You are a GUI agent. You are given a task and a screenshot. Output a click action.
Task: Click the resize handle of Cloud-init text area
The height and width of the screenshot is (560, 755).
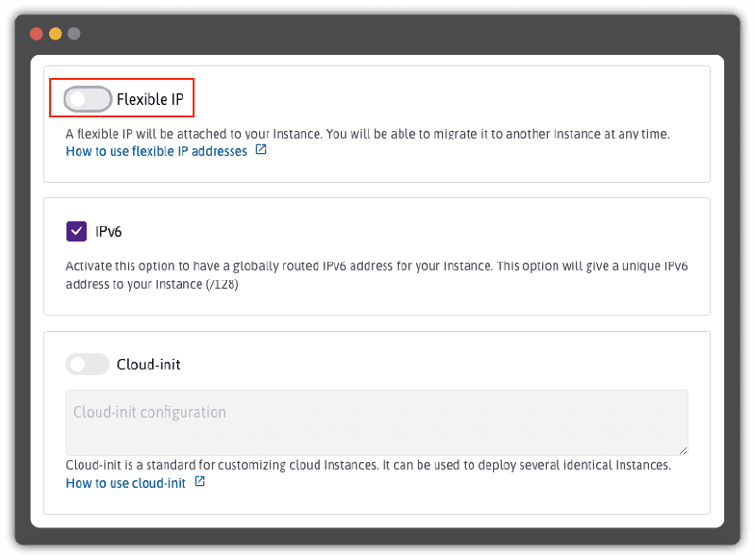tap(683, 449)
